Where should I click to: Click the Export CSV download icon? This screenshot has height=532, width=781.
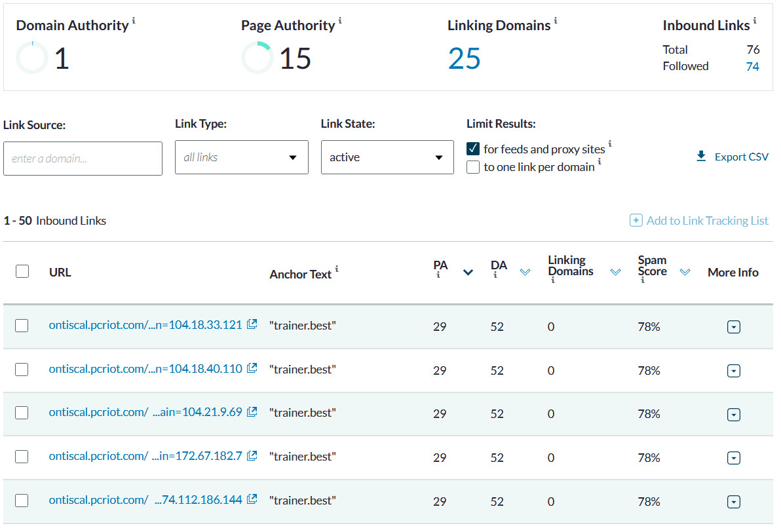[x=701, y=157]
